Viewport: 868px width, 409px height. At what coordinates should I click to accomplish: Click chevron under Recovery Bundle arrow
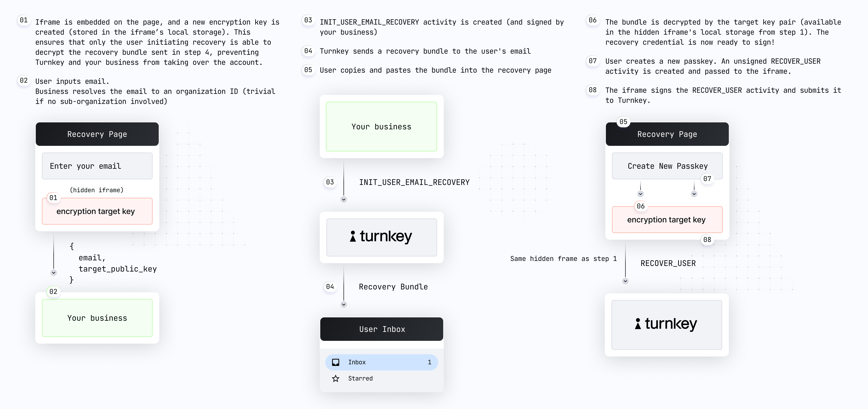[344, 305]
